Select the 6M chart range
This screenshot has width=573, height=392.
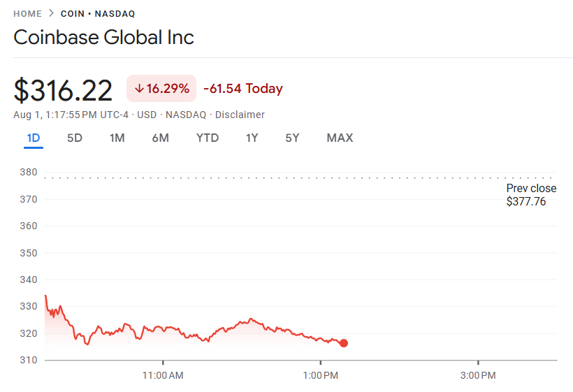click(x=161, y=138)
